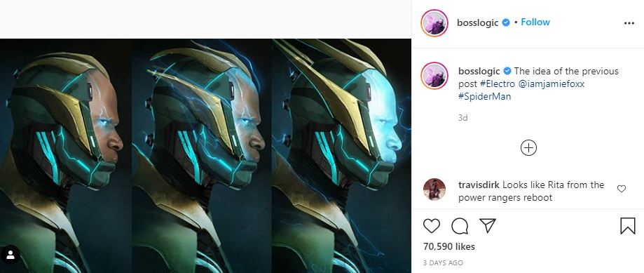Open the #Electro hashtag

[495, 84]
